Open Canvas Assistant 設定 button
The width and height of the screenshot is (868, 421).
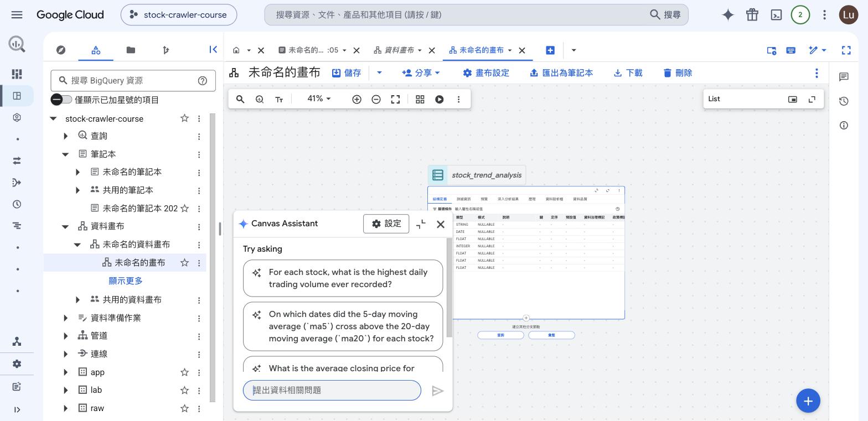386,224
